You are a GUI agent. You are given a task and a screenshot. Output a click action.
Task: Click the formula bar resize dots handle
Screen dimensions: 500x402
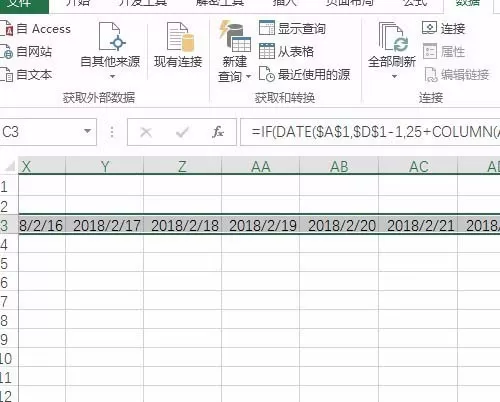pyautogui.click(x=112, y=132)
